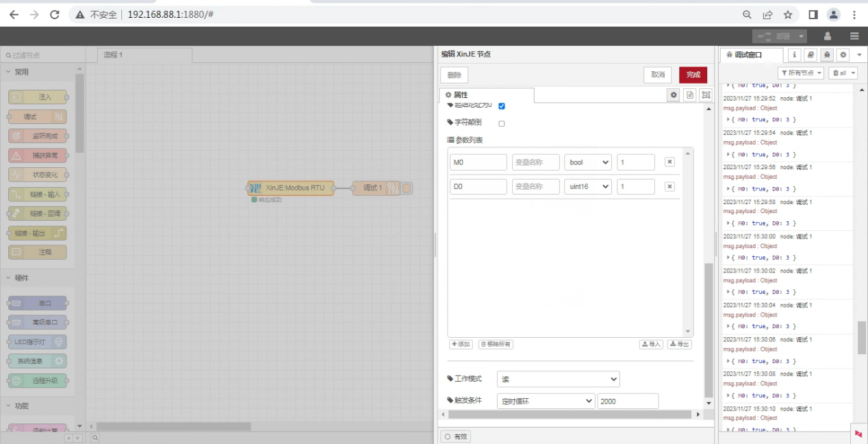Open the help book sidebar icon

tap(810, 55)
